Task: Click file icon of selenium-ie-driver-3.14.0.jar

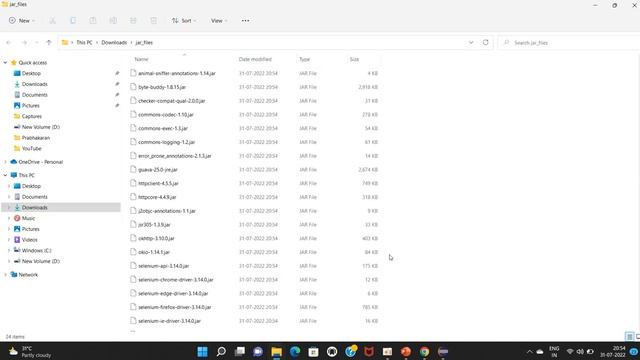Action: point(133,320)
